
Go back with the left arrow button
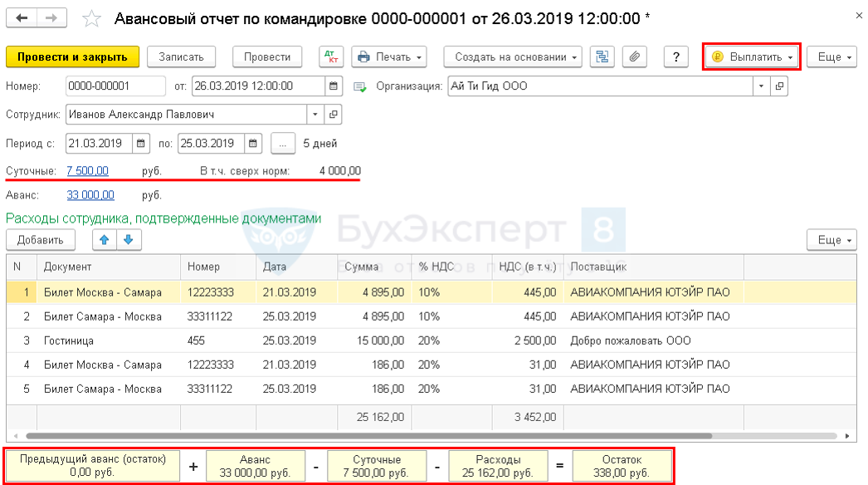pos(22,17)
